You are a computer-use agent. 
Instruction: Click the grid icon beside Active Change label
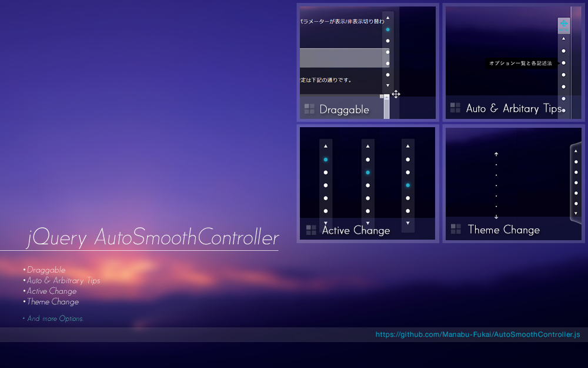coord(311,230)
